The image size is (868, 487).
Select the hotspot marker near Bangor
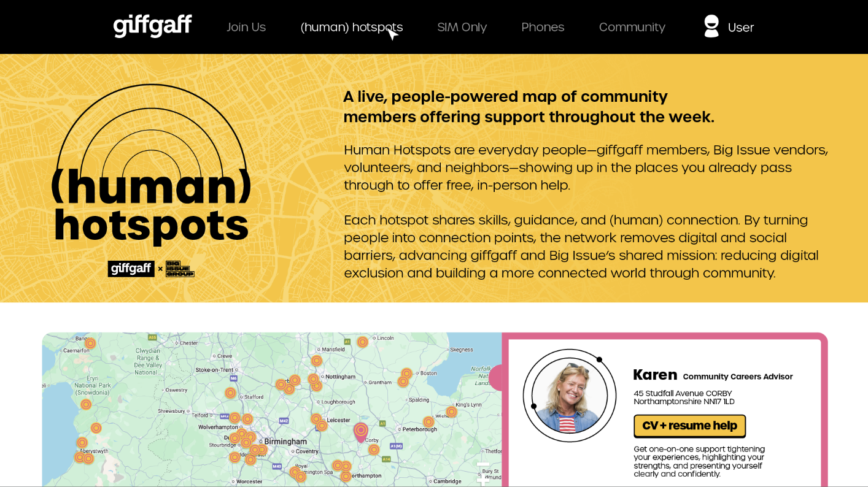90,343
